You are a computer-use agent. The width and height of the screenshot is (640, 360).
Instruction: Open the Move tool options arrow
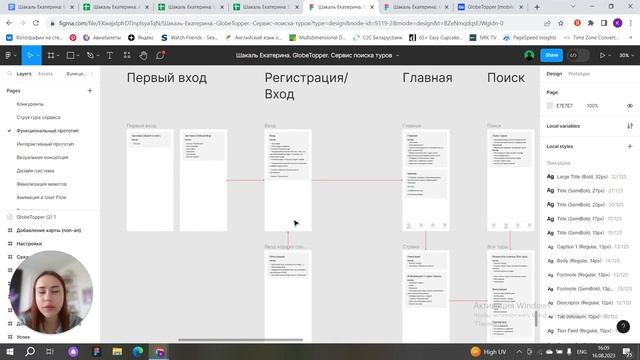pyautogui.click(x=38, y=55)
